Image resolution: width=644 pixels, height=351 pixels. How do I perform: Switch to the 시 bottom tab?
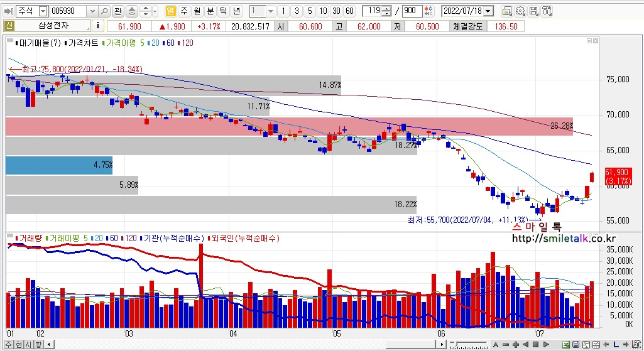pyautogui.click(x=28, y=345)
